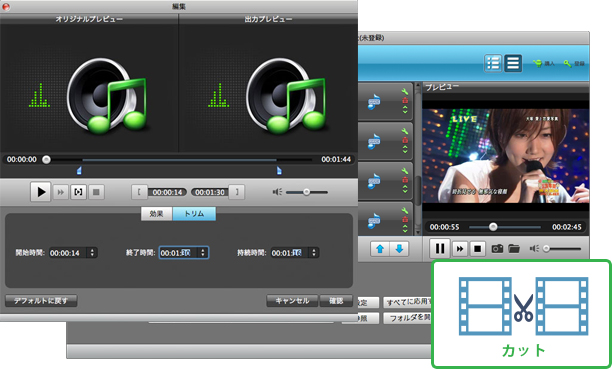
Task: Click the edit window volume slider
Action: point(307,192)
